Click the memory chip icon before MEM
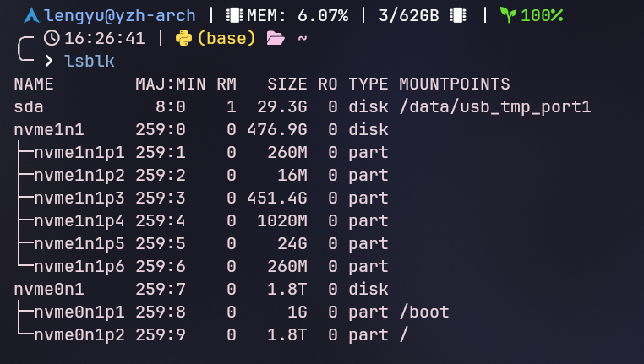644x364 pixels. tap(234, 15)
